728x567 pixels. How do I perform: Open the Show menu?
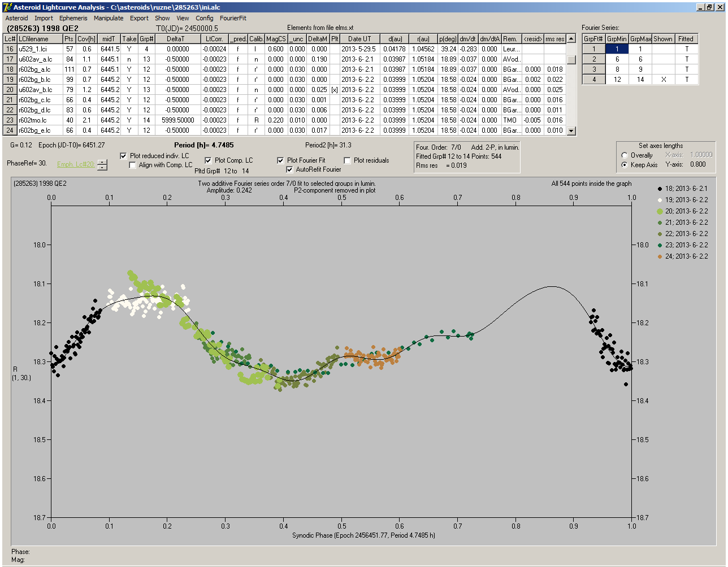pos(162,18)
